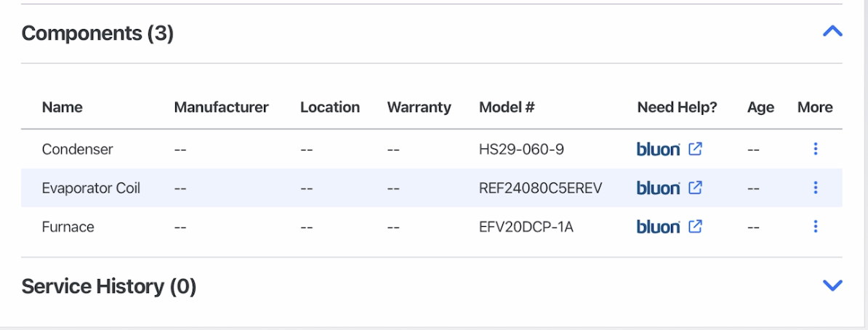Image resolution: width=868 pixels, height=330 pixels.
Task: Open the Furnace row external link icon
Action: click(x=695, y=227)
